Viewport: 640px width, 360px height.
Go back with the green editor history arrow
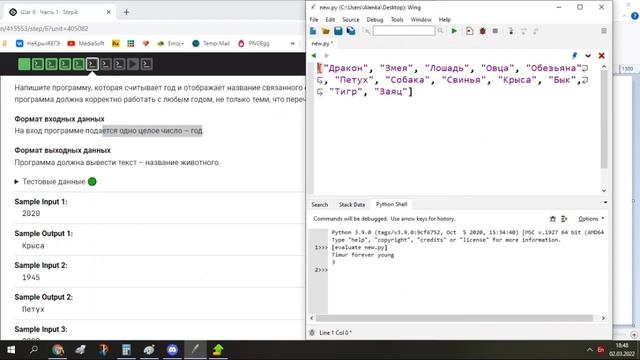(x=313, y=56)
